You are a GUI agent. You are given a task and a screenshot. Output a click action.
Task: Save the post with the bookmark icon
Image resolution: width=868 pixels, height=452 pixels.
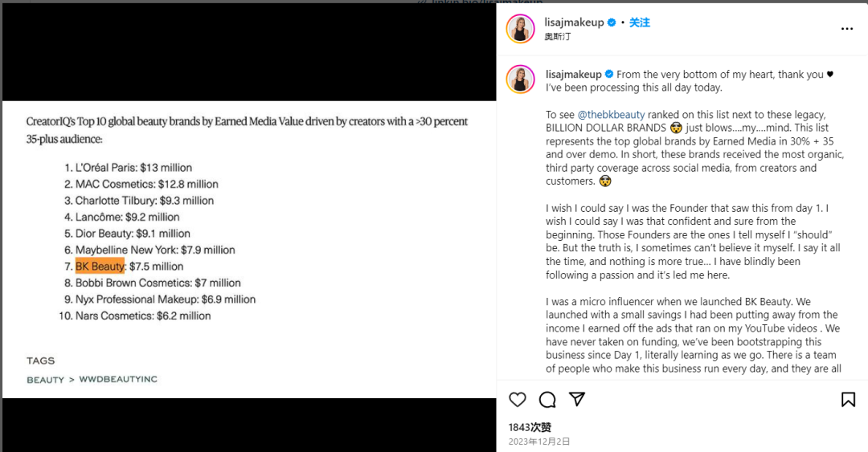pos(848,400)
